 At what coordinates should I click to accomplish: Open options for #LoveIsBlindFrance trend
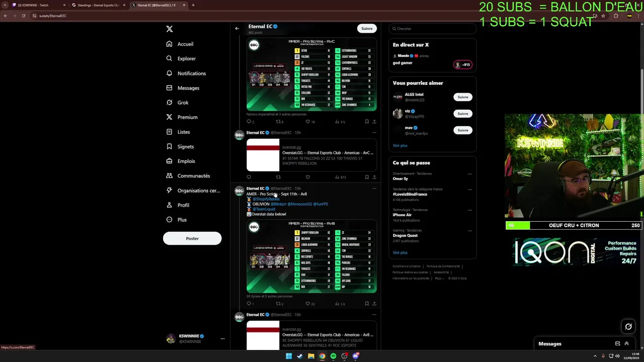click(470, 190)
